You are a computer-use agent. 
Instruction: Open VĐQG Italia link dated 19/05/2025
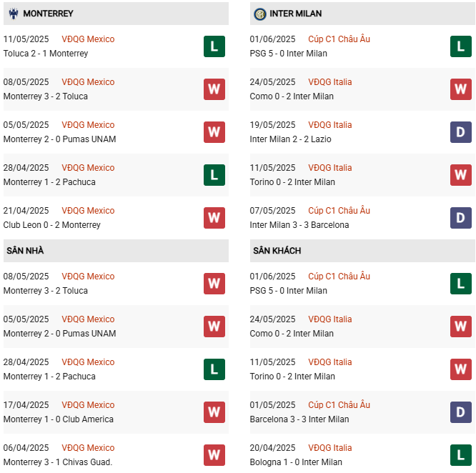pos(330,125)
